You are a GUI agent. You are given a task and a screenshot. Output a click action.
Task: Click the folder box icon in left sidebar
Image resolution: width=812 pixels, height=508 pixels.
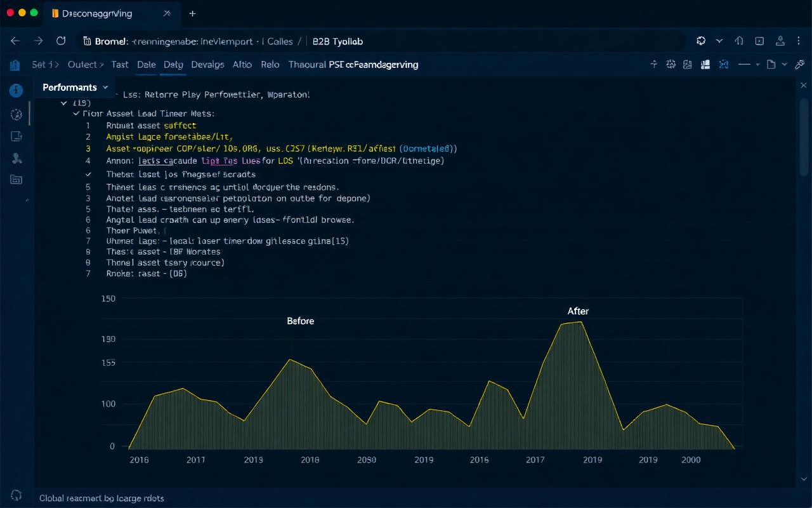pyautogui.click(x=16, y=180)
